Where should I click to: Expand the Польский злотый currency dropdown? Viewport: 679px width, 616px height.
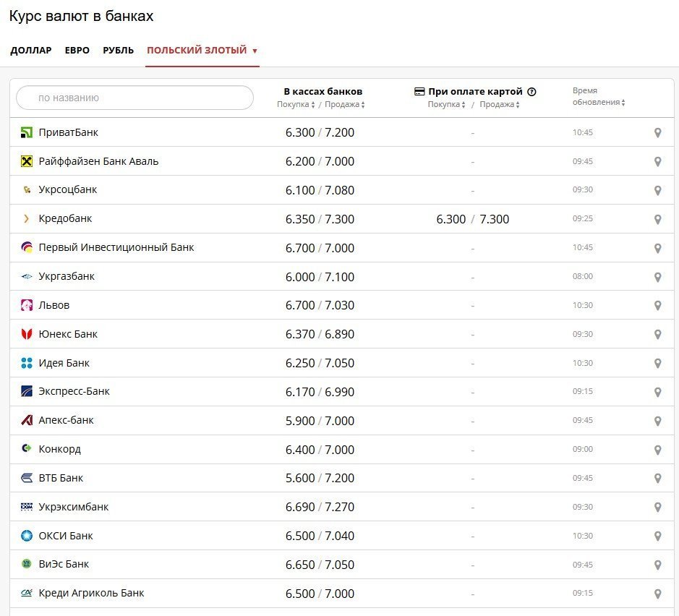click(x=202, y=51)
